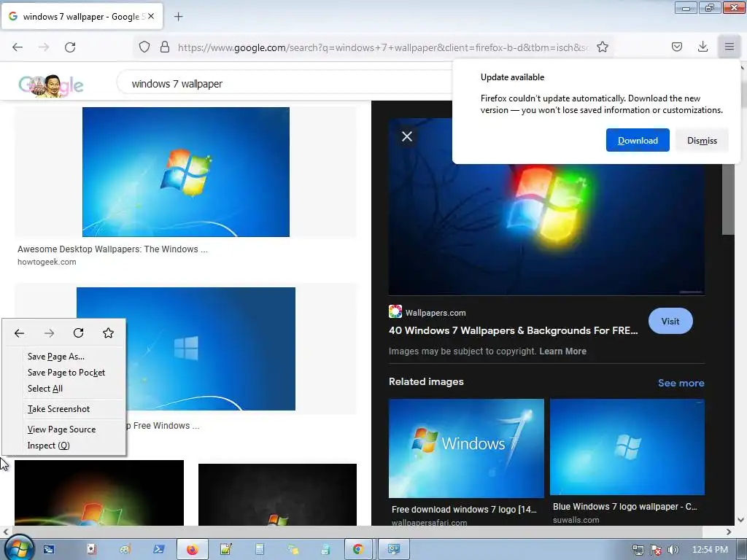Close the image preview panel with X

[407, 136]
